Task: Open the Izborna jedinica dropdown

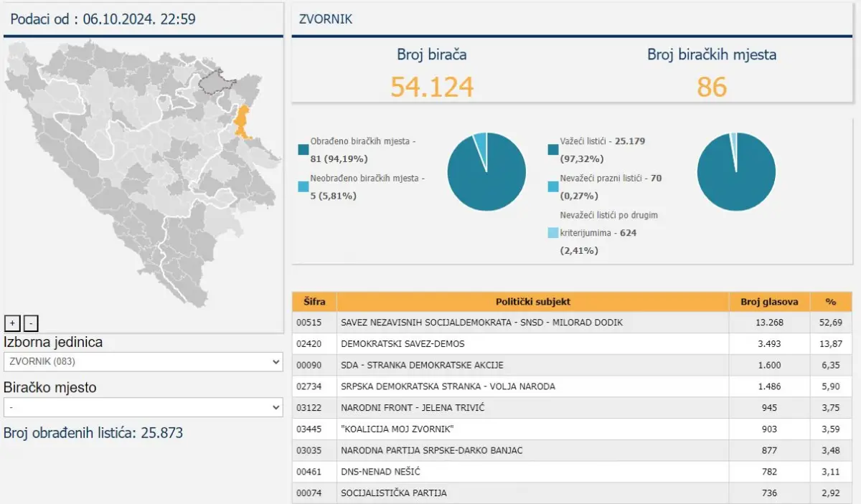Action: pyautogui.click(x=143, y=362)
